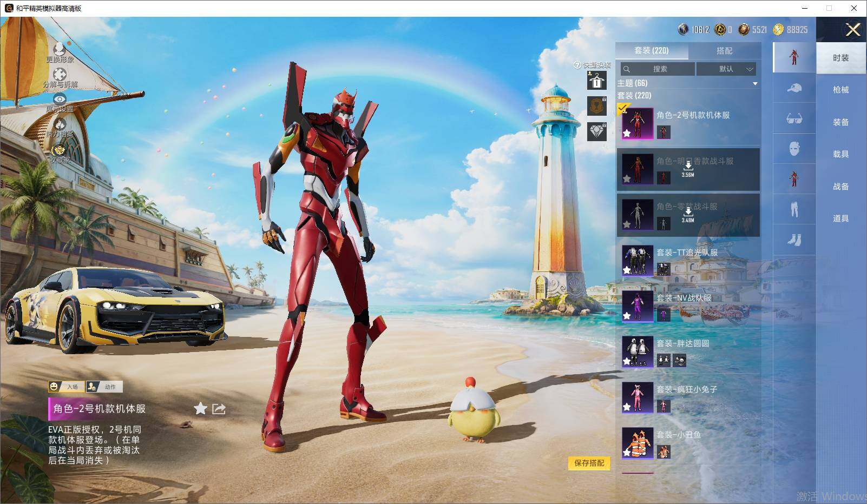Open the 快捷换装 help question mark
This screenshot has width=867, height=504.
coord(577,65)
